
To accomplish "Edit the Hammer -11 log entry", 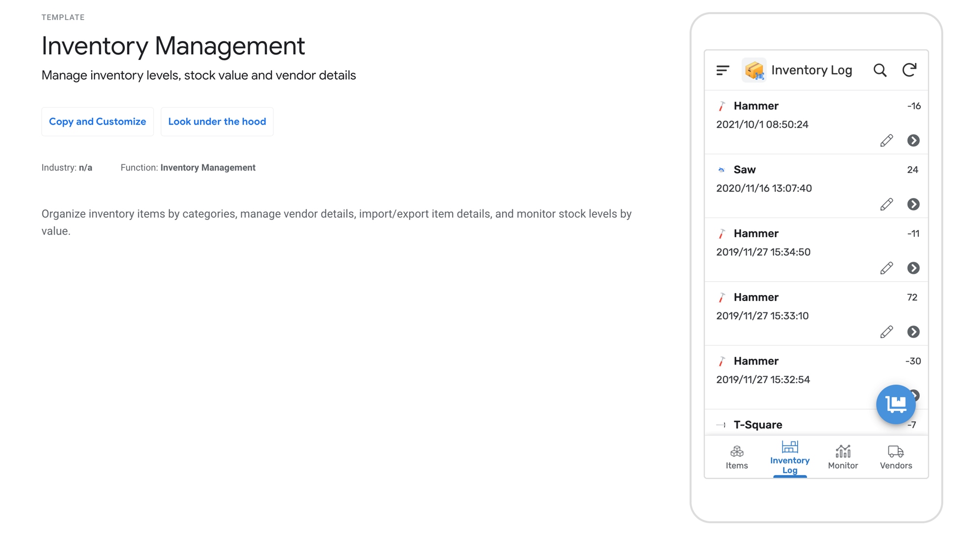I will tap(886, 268).
